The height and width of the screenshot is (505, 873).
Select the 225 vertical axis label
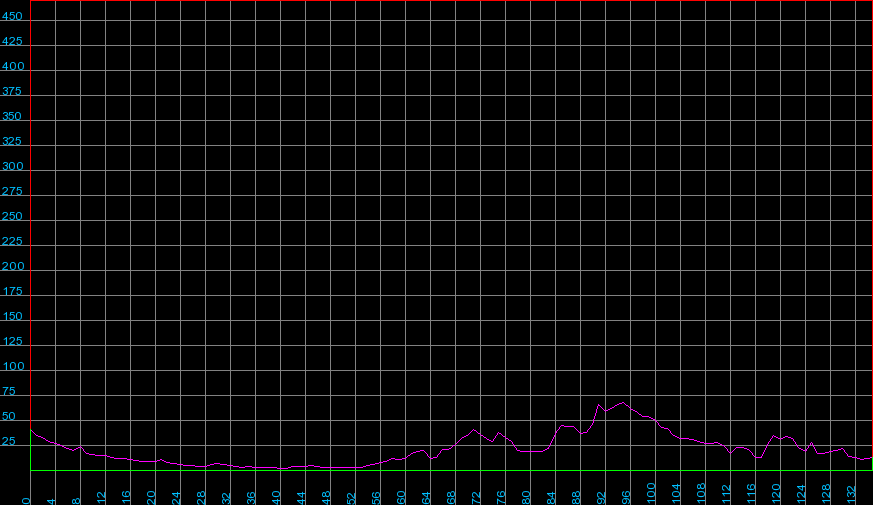(12, 242)
